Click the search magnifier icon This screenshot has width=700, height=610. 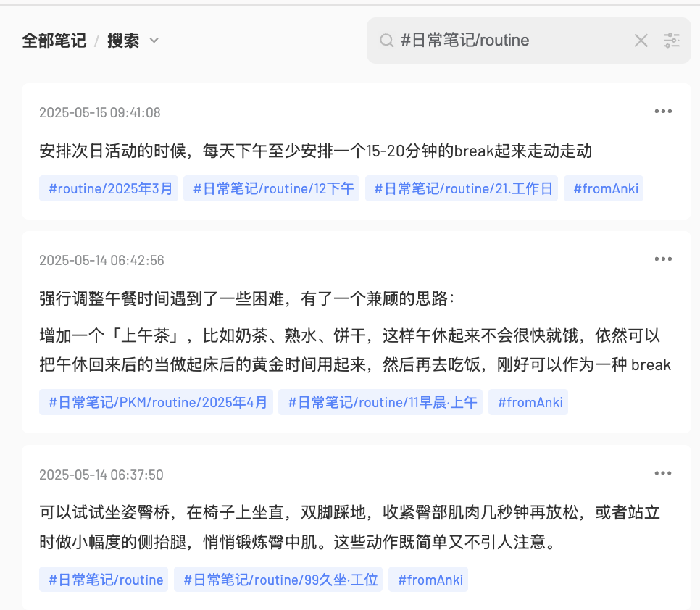click(386, 41)
